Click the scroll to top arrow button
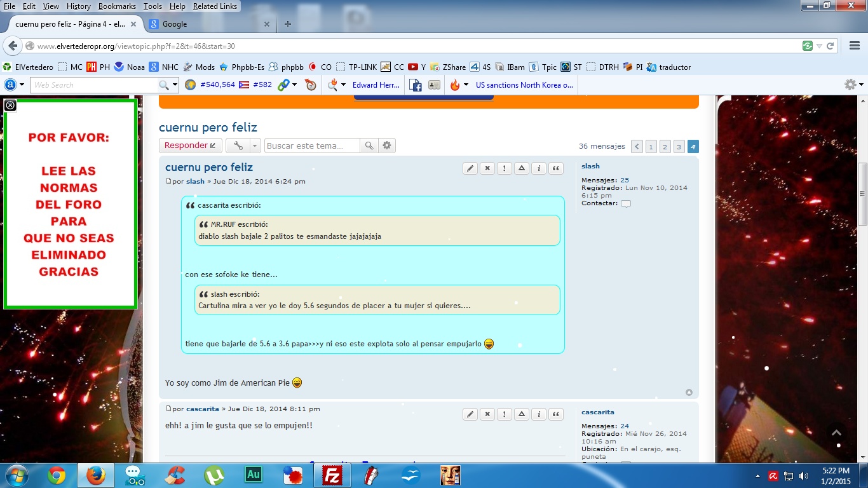This screenshot has height=488, width=868. point(836,433)
